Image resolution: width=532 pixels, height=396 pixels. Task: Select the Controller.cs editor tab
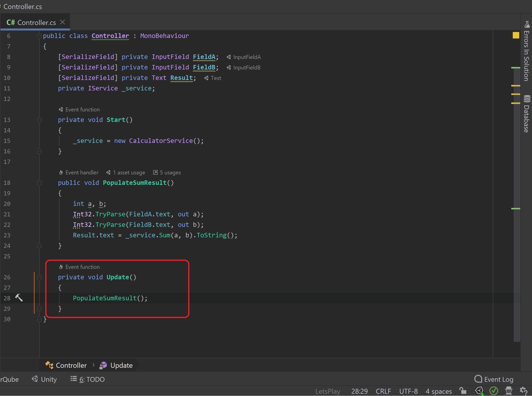[x=35, y=22]
